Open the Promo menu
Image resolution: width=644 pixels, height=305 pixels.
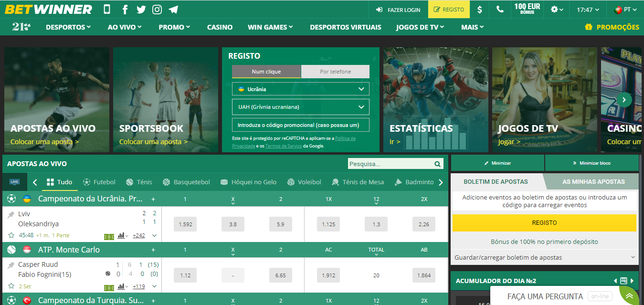174,27
